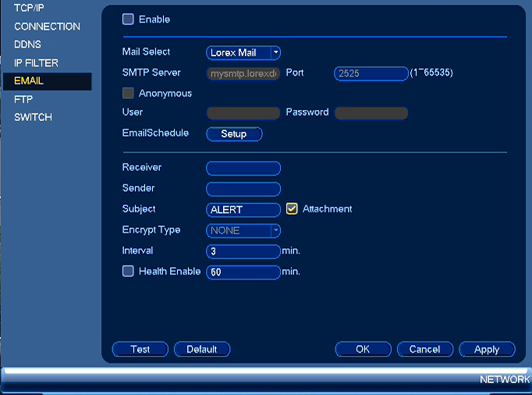Click the Cancel button
This screenshot has width=532, height=395.
(x=425, y=349)
